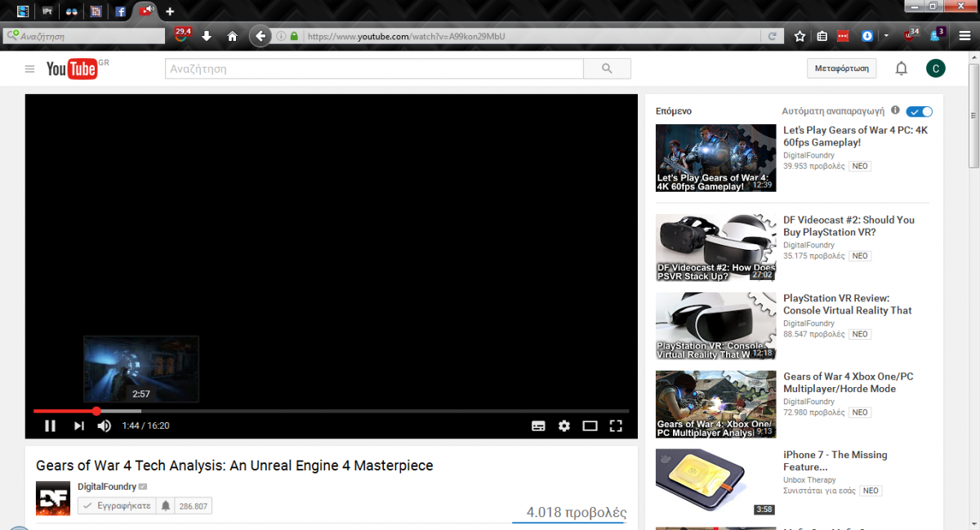Open the DF Videocast #2 PlayStation VR link

(849, 225)
